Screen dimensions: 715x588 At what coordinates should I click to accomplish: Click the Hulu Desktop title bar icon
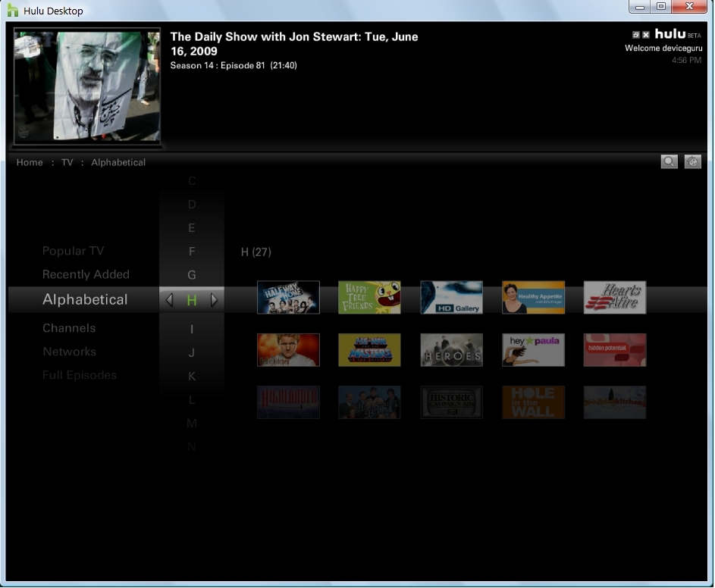13,10
